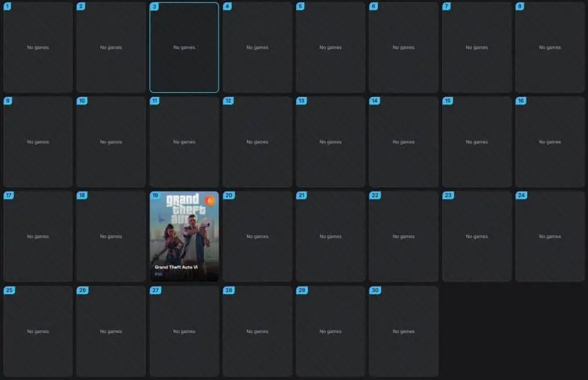
Task: Open day 12 in the calendar
Action: (x=257, y=142)
